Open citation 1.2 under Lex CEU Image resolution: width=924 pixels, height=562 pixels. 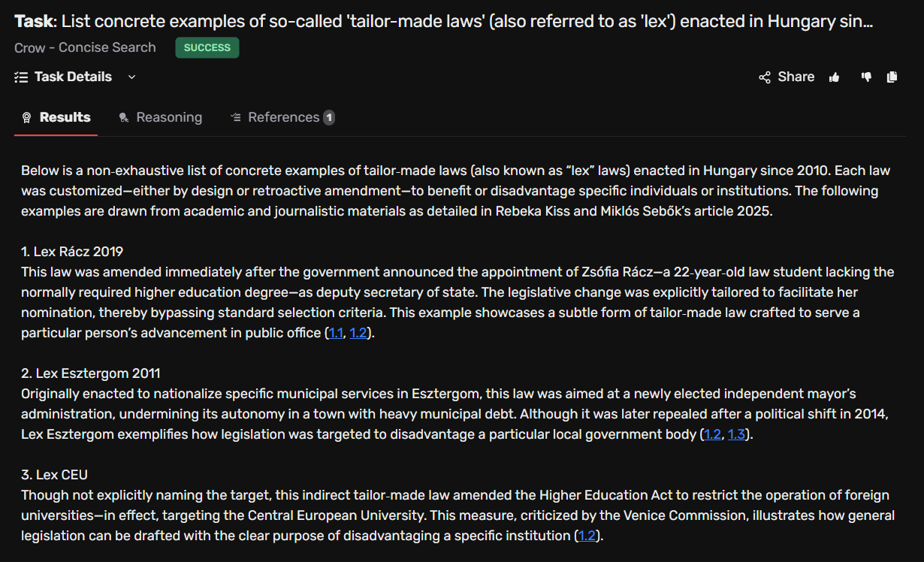pyautogui.click(x=587, y=536)
